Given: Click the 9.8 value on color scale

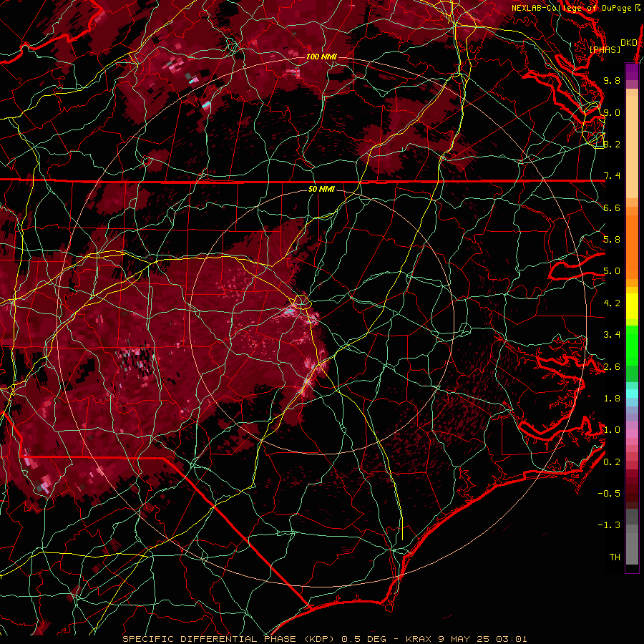Looking at the screenshot, I should point(612,80).
